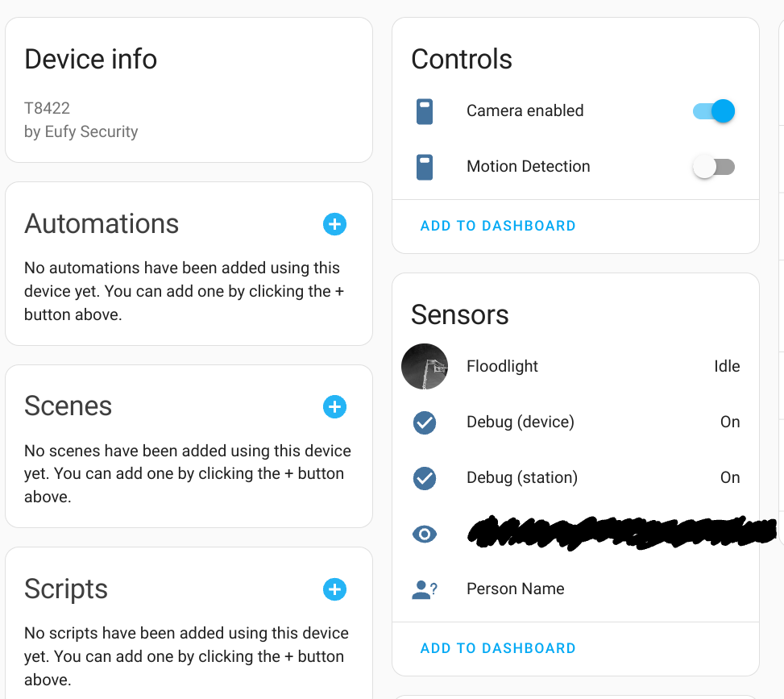Open the Person Name sensor entry

tap(575, 589)
